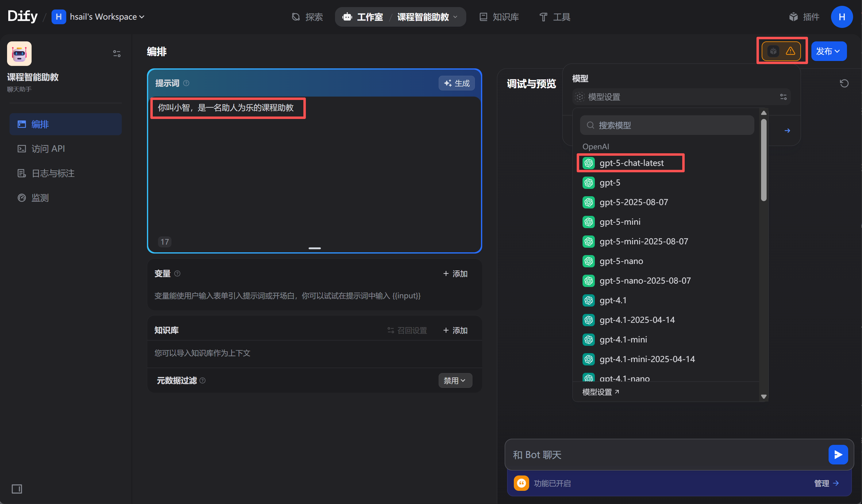Click the workspace H badge icon

(x=59, y=17)
